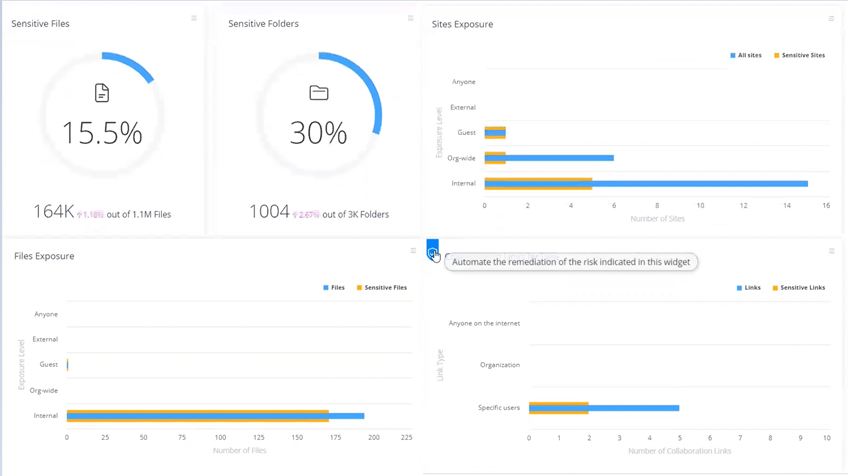Screen dimensions: 848x476
Task: Click the folder icon in Sensitive Folders
Action: click(x=319, y=93)
